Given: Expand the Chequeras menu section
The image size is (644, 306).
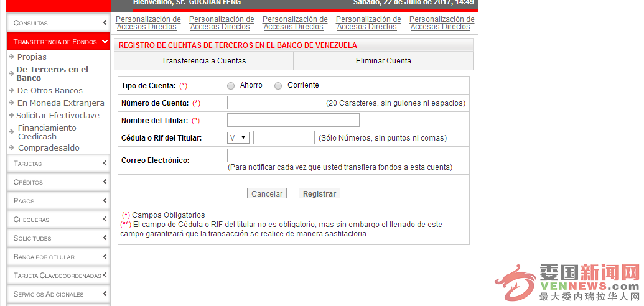Looking at the screenshot, I should 58,220.
